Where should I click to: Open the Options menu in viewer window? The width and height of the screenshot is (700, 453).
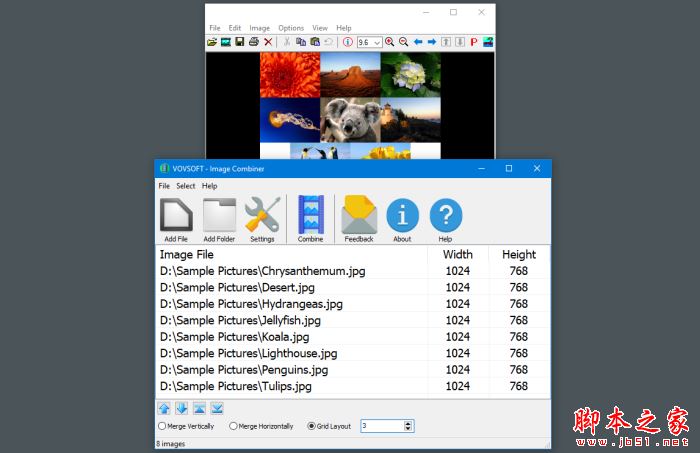[291, 28]
